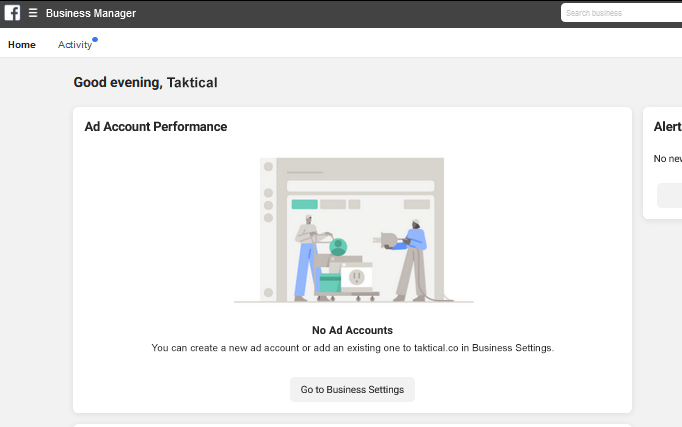The image size is (682, 427).
Task: Click the ad account illustration image
Action: [353, 230]
